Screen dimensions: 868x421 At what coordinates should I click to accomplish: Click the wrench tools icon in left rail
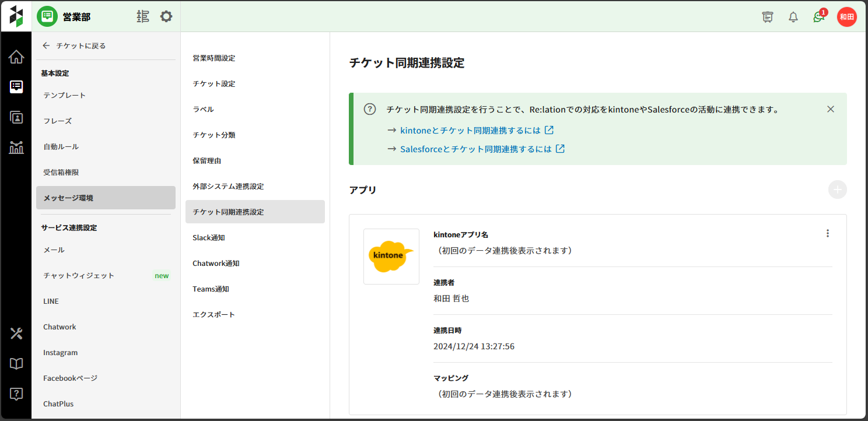(16, 334)
